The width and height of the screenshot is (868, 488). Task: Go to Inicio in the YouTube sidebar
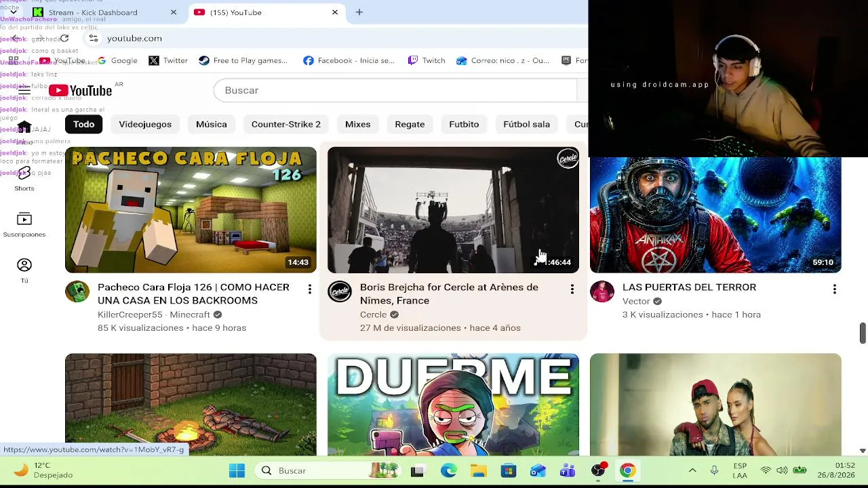[24, 133]
